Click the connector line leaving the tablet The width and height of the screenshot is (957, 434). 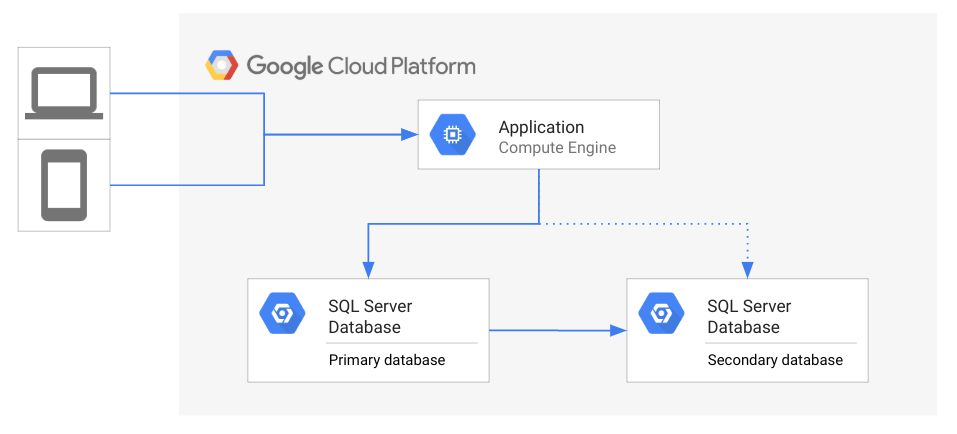pyautogui.click(x=185, y=185)
